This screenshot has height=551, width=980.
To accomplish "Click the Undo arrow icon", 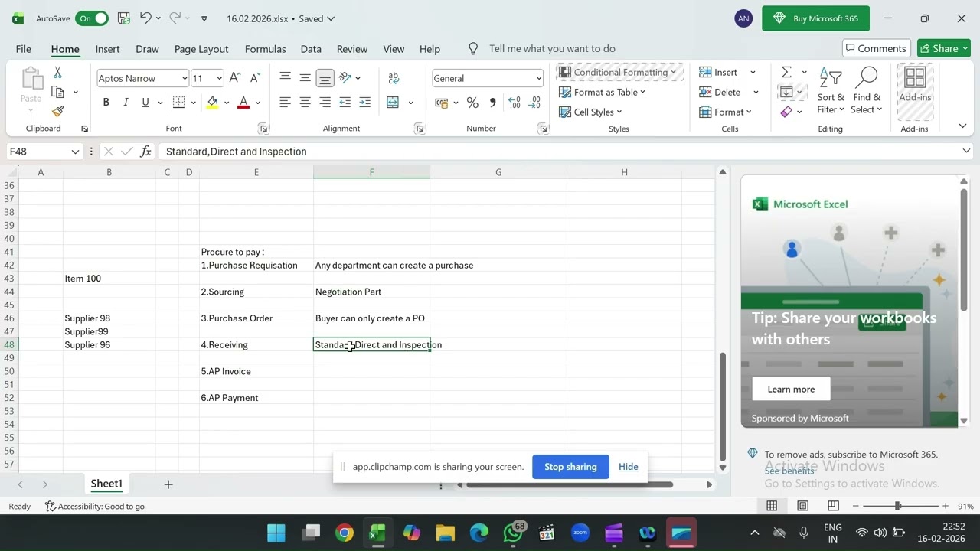I will [x=145, y=18].
